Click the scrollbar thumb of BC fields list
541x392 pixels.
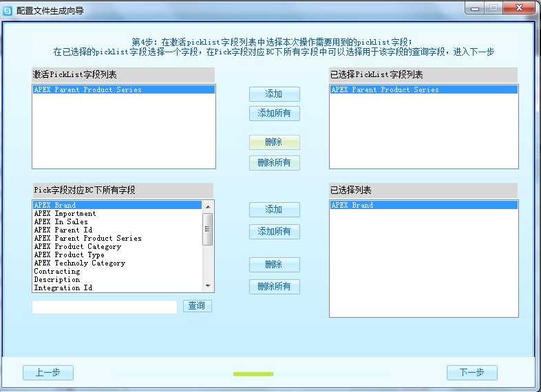(x=208, y=229)
